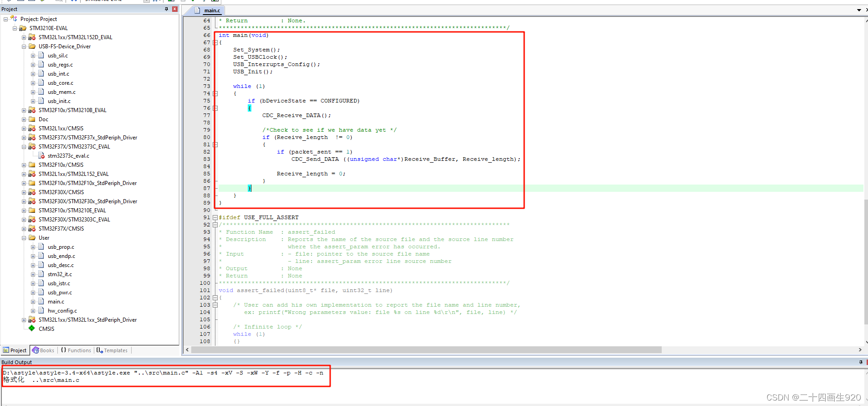Viewport: 868px width, 406px height.
Task: Fold the main function block at line 67
Action: [215, 42]
